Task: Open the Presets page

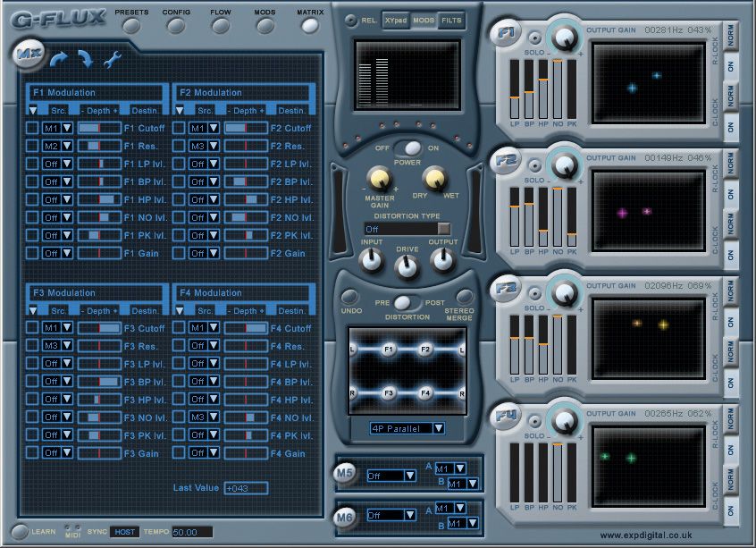Action: point(131,26)
